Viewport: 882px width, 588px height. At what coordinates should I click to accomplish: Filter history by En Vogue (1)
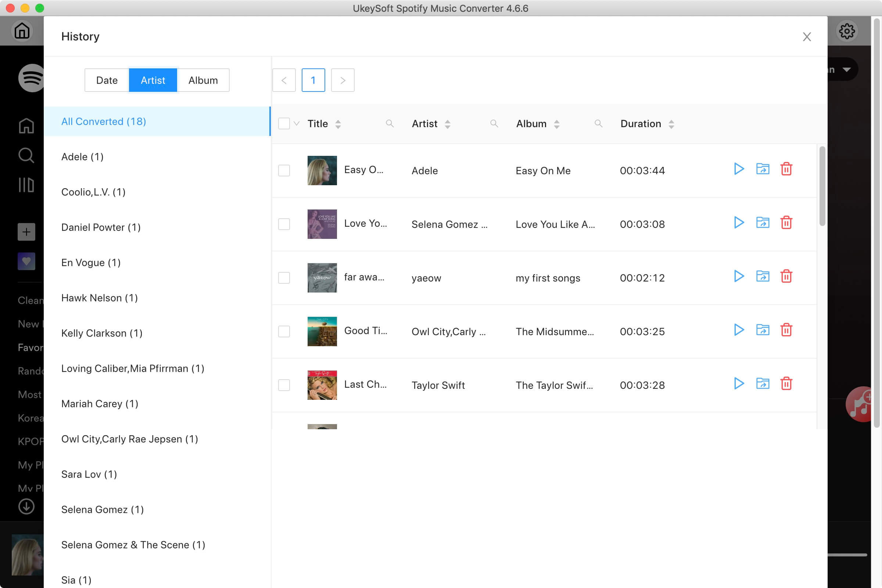coord(157,262)
